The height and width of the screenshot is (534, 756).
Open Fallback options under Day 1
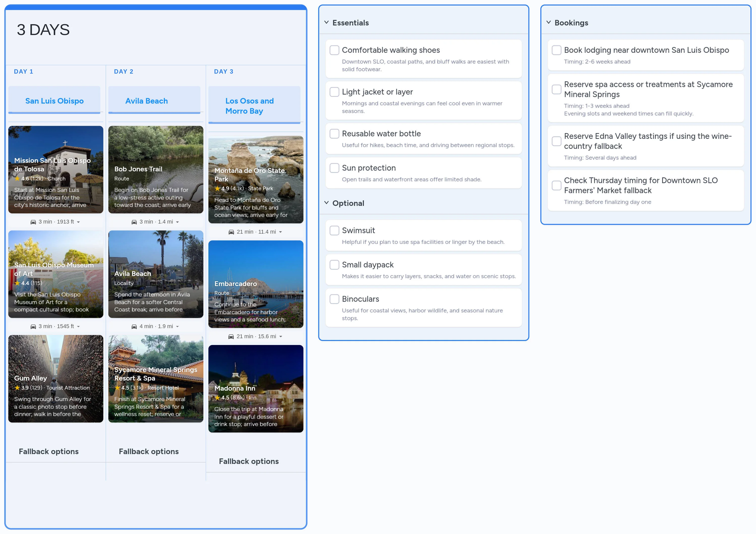48,451
